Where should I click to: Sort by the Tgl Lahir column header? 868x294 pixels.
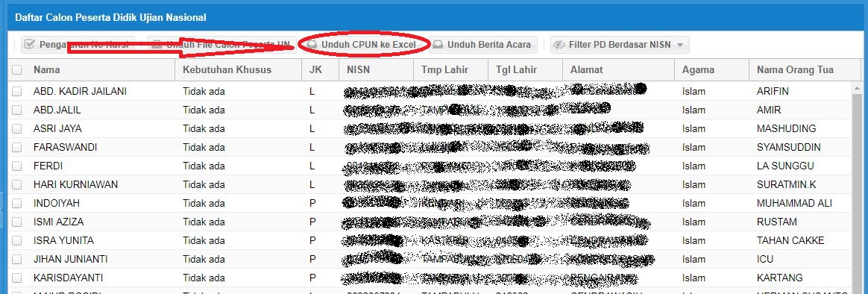click(525, 69)
